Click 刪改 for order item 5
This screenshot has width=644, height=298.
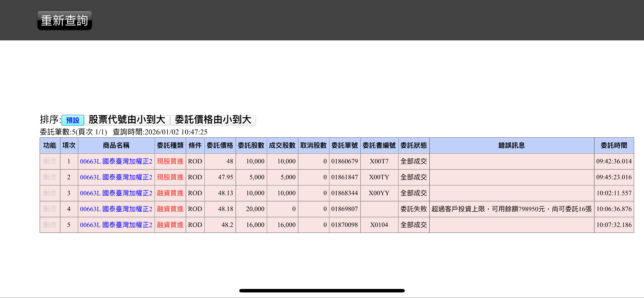[50, 225]
